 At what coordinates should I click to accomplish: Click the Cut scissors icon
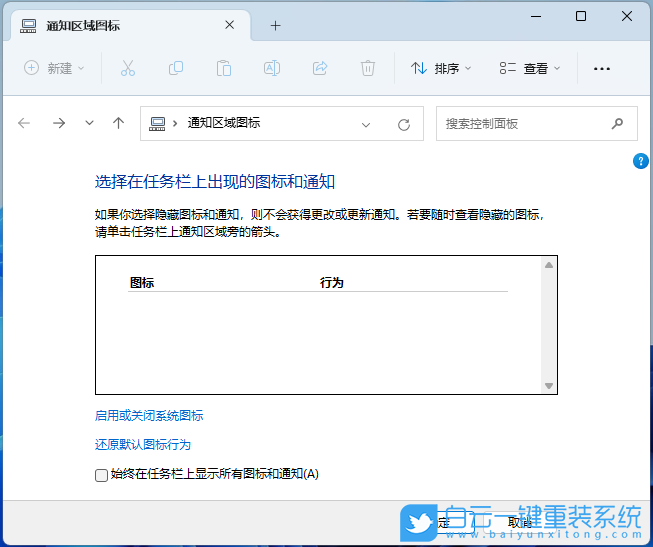(128, 68)
